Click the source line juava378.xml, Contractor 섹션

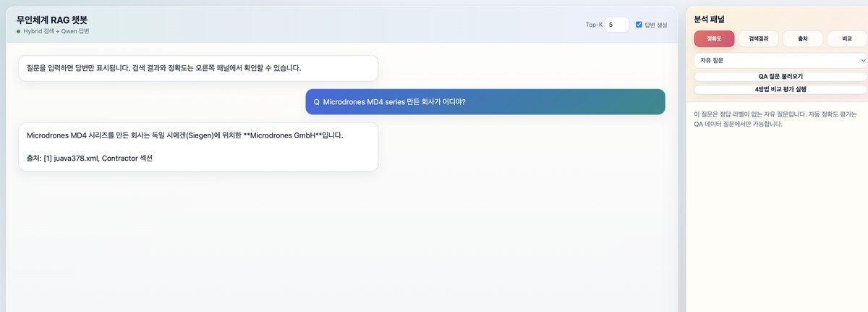(x=90, y=159)
